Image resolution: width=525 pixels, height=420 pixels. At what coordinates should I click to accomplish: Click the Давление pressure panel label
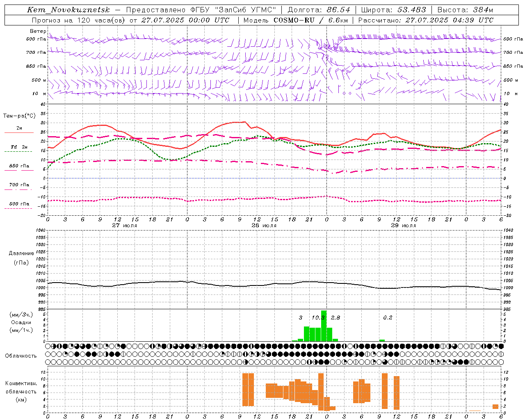[x=21, y=253]
